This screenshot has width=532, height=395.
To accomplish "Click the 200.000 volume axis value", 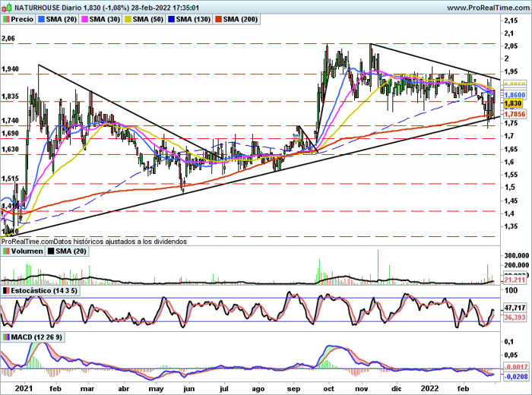I will click(x=516, y=265).
